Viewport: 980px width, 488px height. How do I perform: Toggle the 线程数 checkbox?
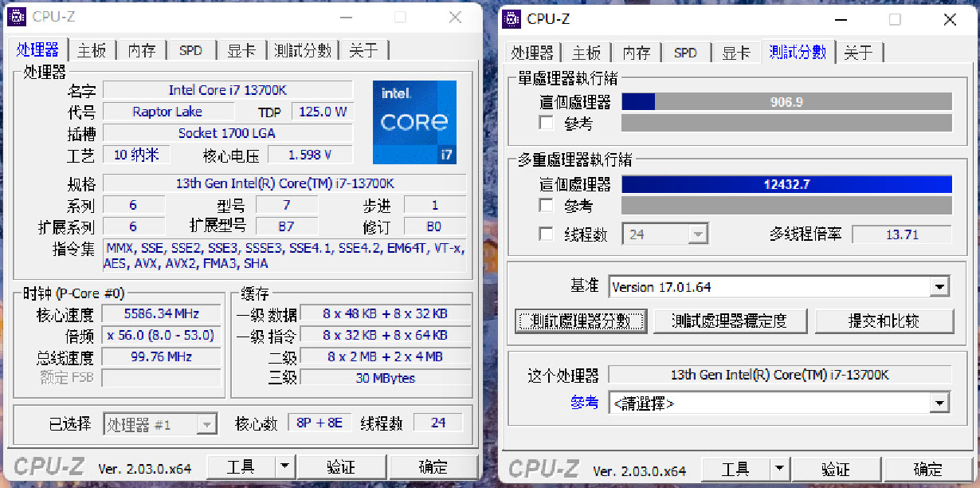pos(546,234)
